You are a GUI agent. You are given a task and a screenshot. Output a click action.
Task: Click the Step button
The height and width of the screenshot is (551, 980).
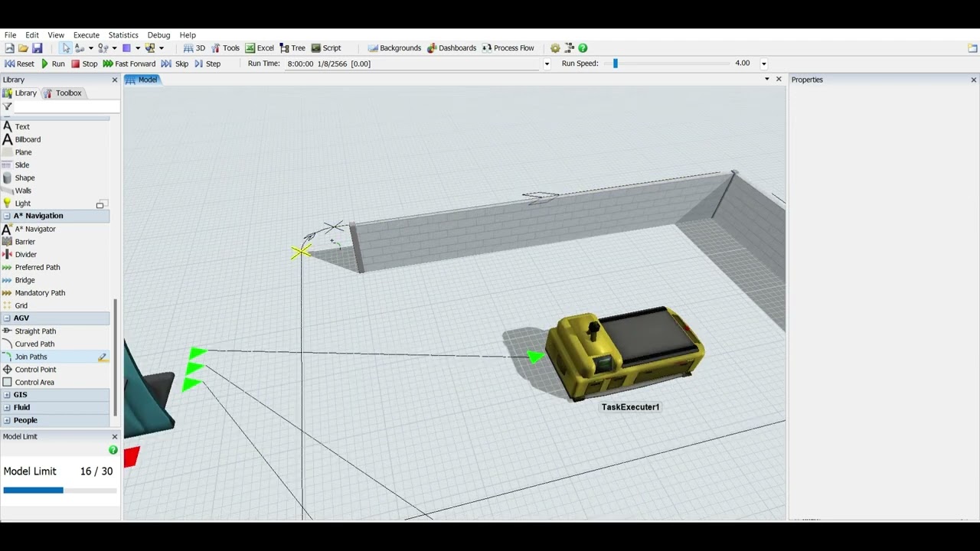(x=207, y=64)
